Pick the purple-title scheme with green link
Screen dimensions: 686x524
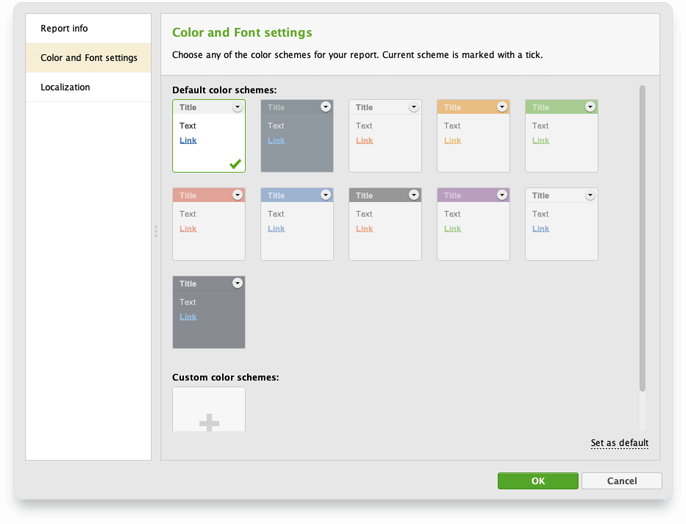pos(473,224)
